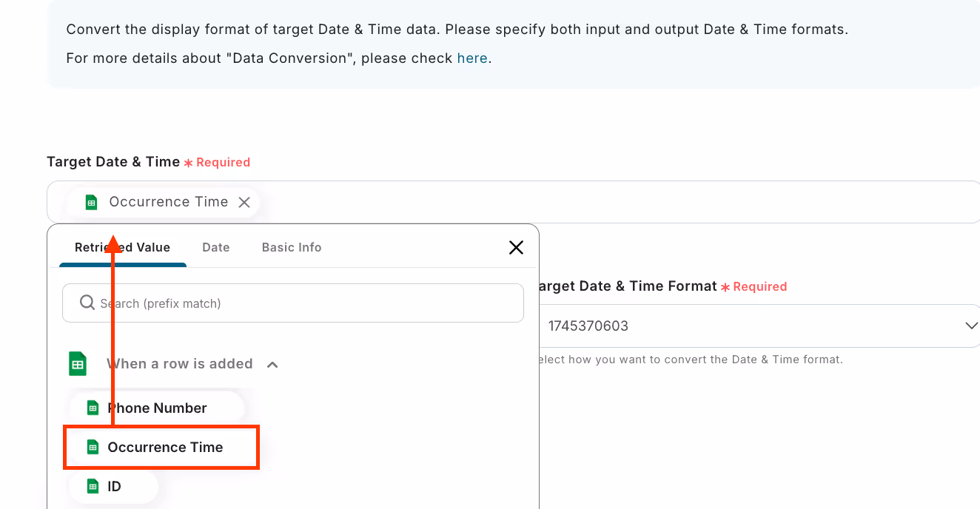
Task: Remove the Occurrence Time chip with X
Action: tap(244, 202)
